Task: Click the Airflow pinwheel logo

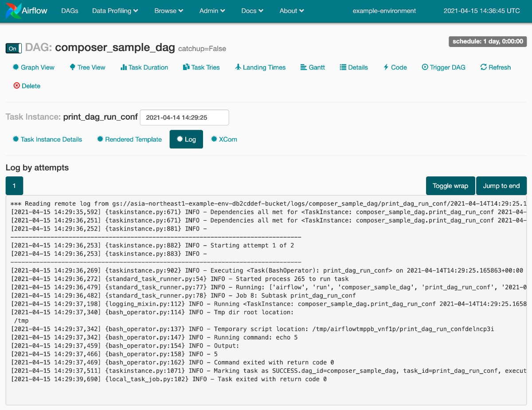Action: pyautogui.click(x=14, y=11)
